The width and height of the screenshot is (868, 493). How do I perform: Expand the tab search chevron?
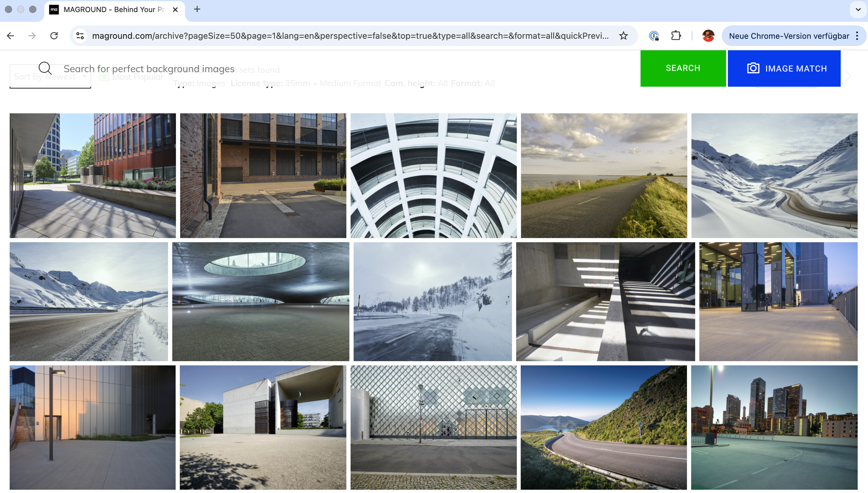tap(858, 9)
